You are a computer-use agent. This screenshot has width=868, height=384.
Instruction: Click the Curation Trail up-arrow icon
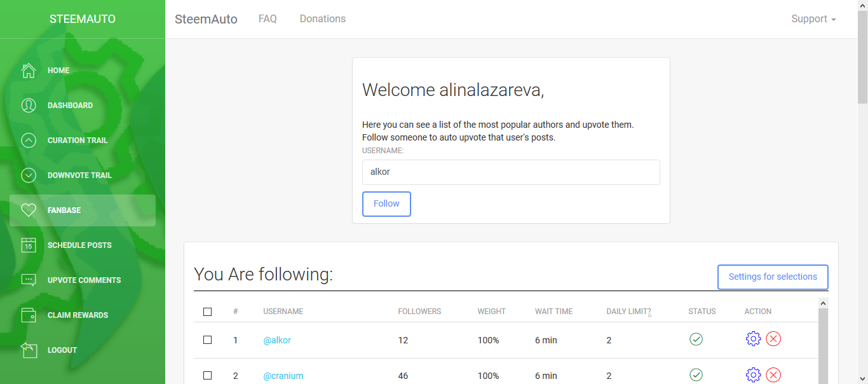click(x=29, y=141)
